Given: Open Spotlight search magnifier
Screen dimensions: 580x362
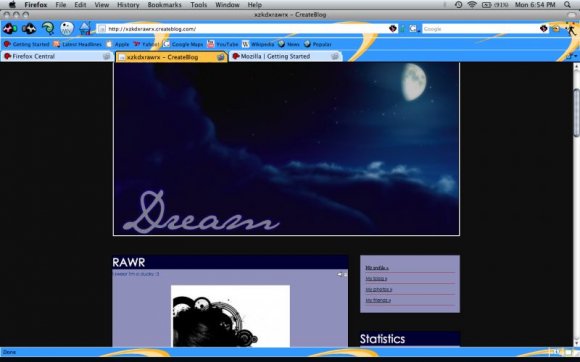Looking at the screenshot, I should (567, 5).
